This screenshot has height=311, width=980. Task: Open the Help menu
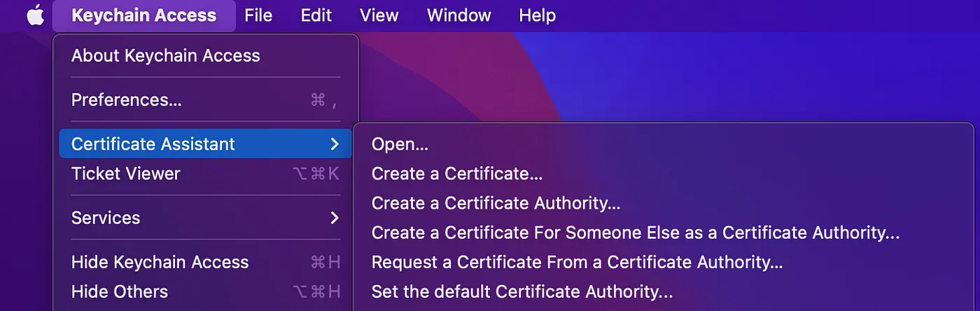(x=538, y=15)
